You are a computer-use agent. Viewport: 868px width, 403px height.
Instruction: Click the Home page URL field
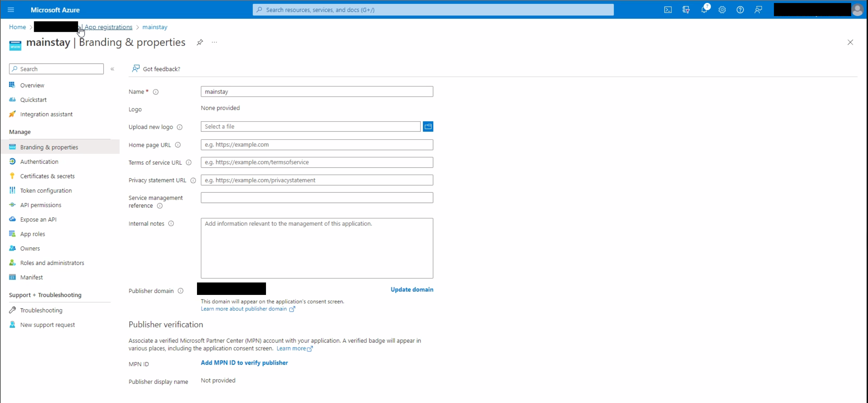coord(317,145)
